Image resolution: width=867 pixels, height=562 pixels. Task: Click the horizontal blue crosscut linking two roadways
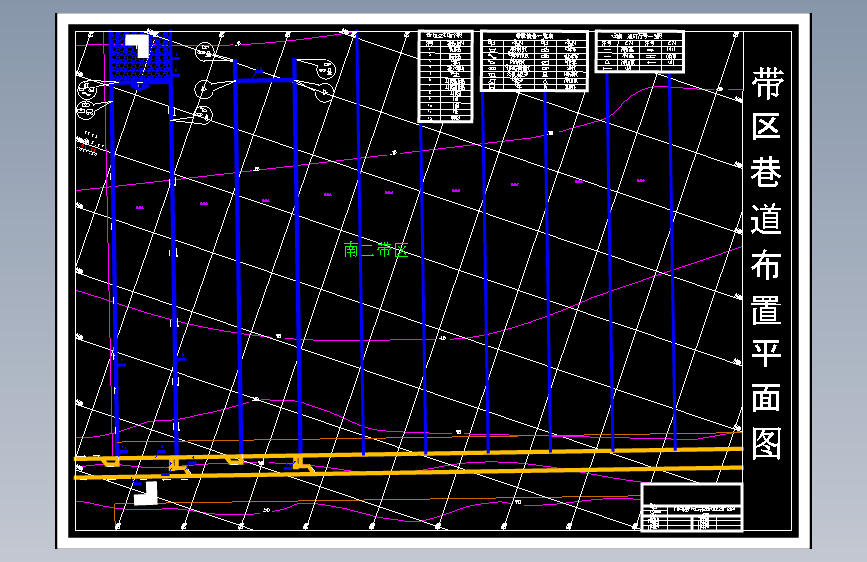265,81
